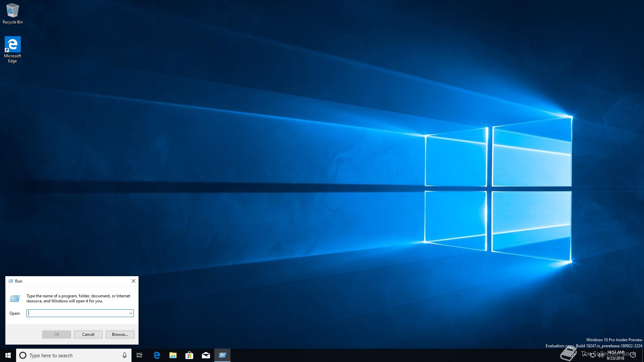Open File Explorer from the taskbar
Screen dimensions: 644x362
(173, 355)
